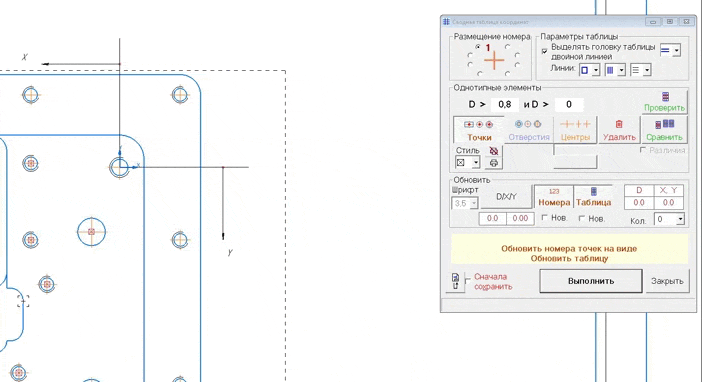The width and height of the screenshot is (702, 382).
Task: Select the lower-right side placement radio
Action: [x=517, y=65]
